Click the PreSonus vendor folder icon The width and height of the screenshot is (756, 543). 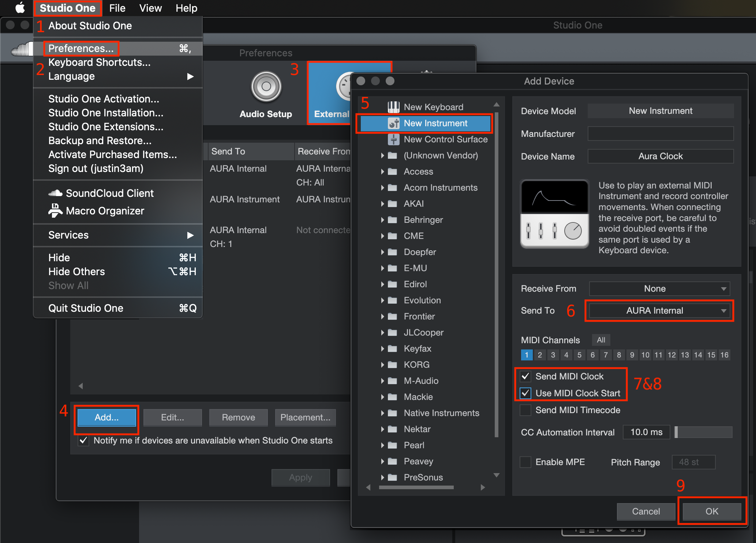click(x=392, y=478)
